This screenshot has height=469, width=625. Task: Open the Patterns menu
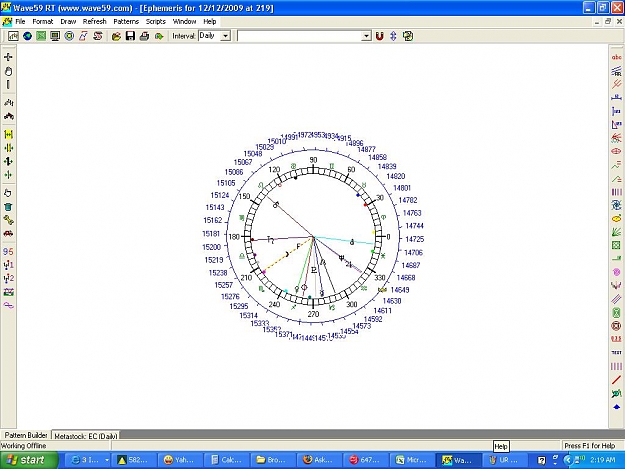tap(126, 22)
